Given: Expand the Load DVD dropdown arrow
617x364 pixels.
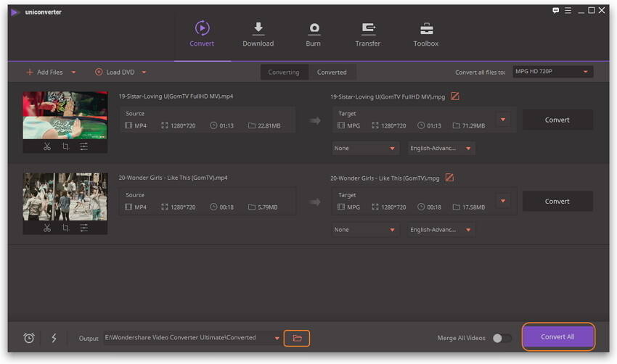Looking at the screenshot, I should pyautogui.click(x=144, y=73).
